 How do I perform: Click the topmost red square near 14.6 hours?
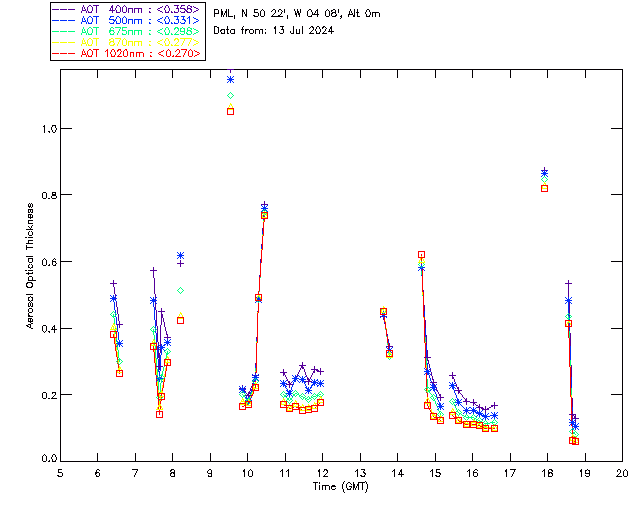point(421,254)
